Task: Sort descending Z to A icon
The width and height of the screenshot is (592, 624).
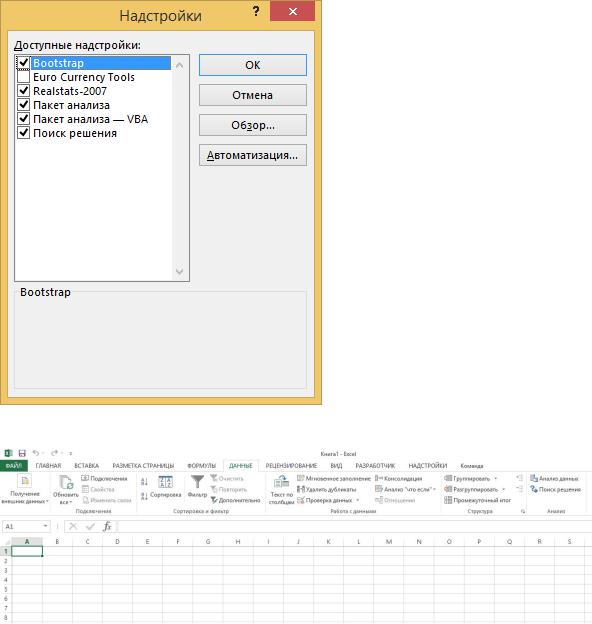Action: point(144,496)
